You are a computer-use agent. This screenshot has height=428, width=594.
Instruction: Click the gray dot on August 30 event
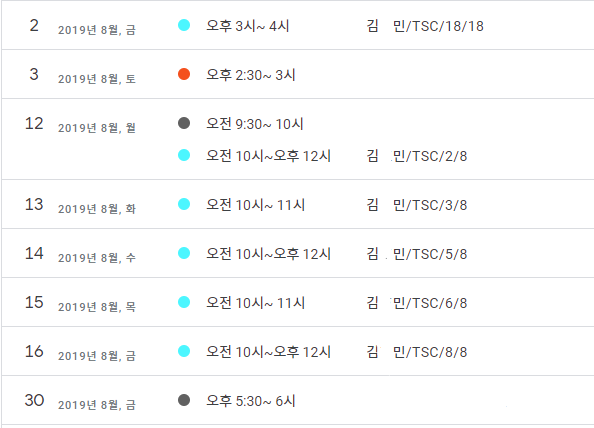[x=184, y=400]
